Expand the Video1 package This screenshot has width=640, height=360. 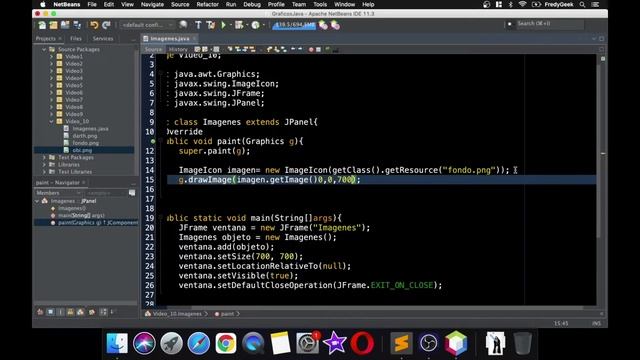click(x=51, y=57)
